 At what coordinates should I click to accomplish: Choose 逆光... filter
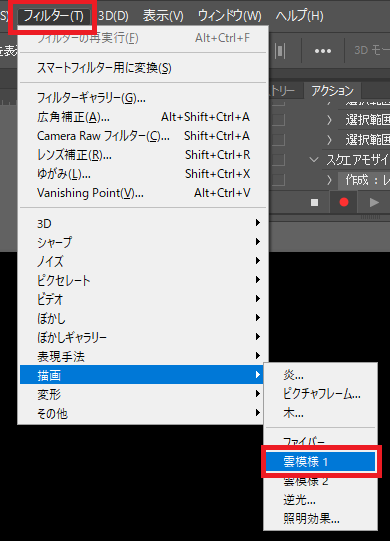coord(321,500)
